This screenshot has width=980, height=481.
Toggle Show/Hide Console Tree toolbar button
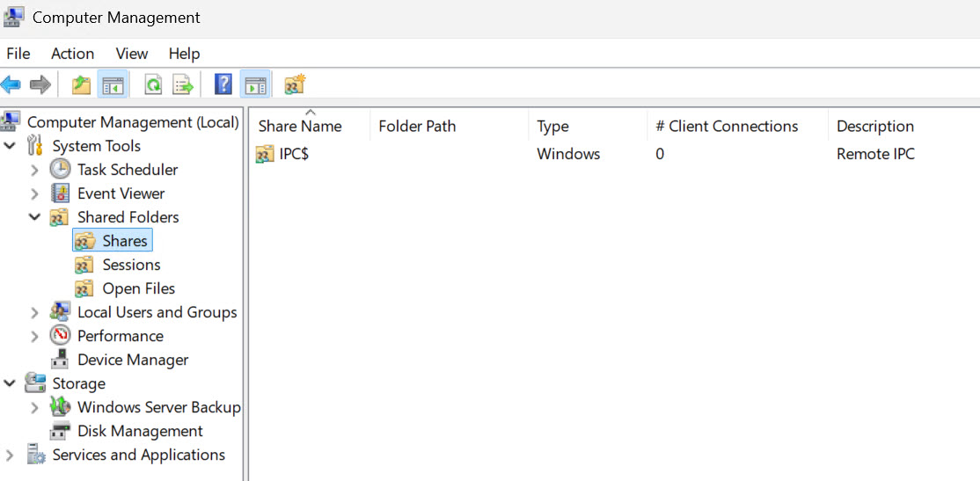coord(113,84)
